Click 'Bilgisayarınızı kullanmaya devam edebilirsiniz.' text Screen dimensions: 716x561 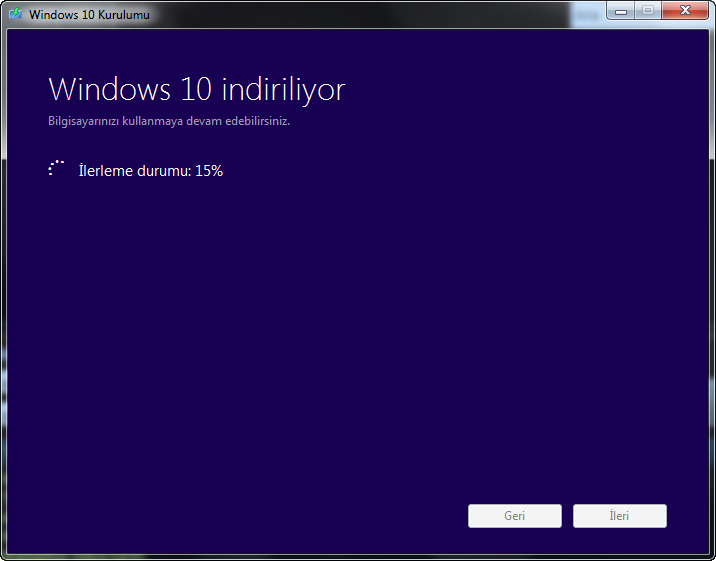[169, 121]
